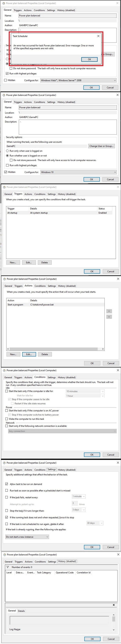
Task: Open the '1 hour' wait for idle dropdown
Action: tap(85, 396)
